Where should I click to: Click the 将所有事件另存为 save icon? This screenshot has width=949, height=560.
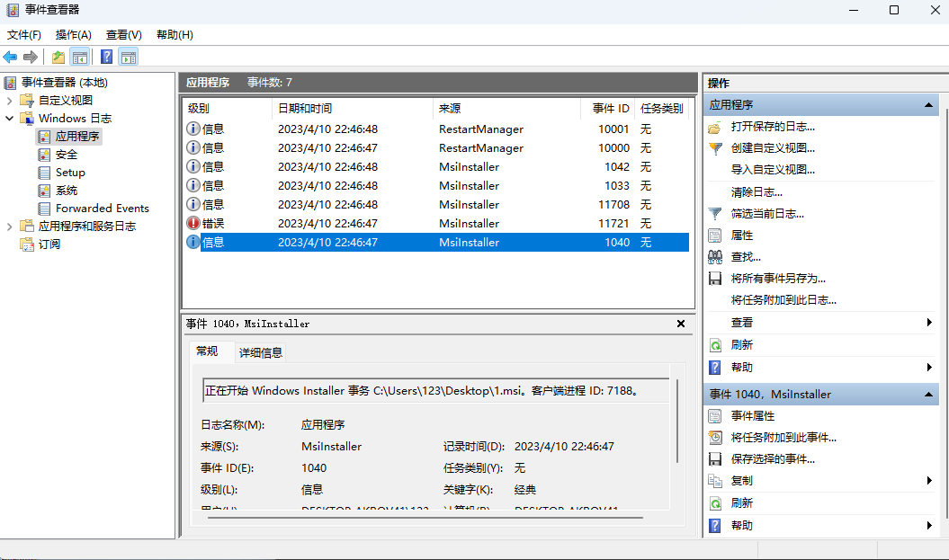715,279
